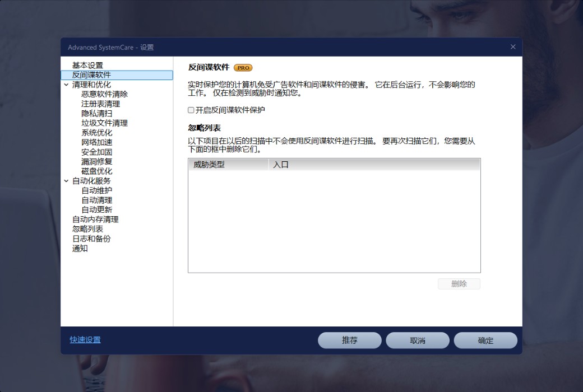Open the 日志和备份 section
Image resolution: width=583 pixels, height=392 pixels.
[x=91, y=239]
